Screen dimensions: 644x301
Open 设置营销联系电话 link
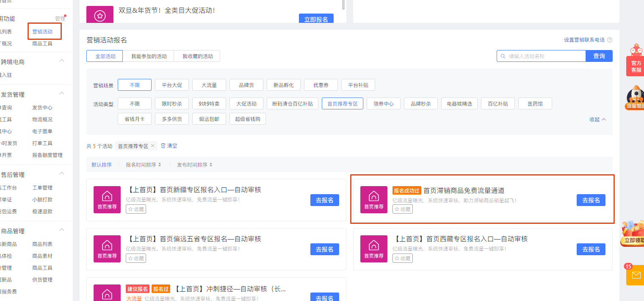[583, 39]
